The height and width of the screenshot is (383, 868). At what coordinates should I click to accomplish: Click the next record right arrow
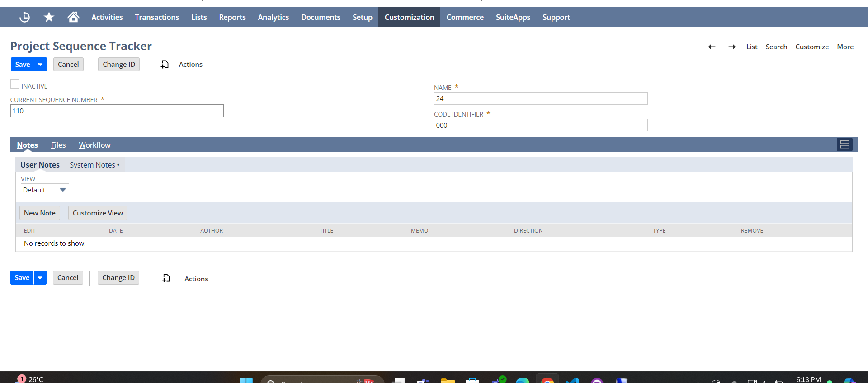click(x=732, y=47)
